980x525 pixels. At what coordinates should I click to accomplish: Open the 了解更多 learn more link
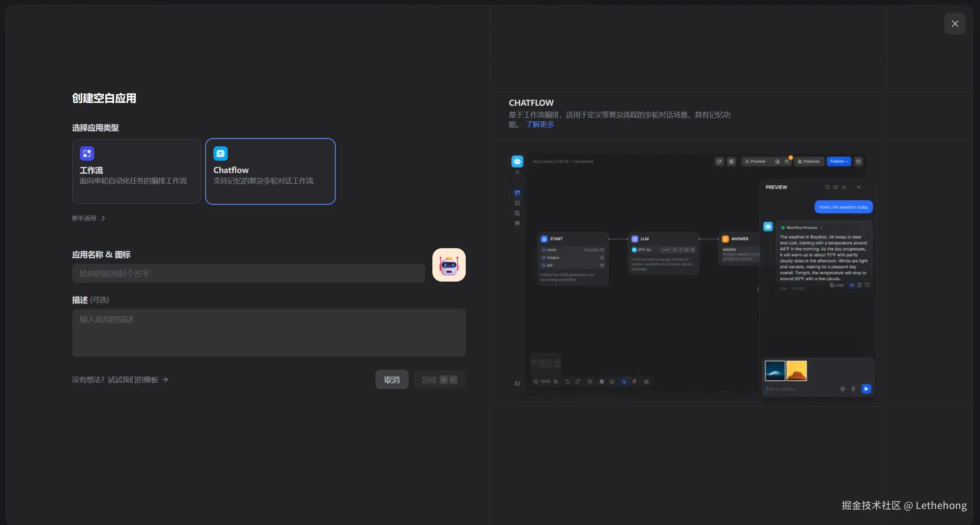coord(539,124)
